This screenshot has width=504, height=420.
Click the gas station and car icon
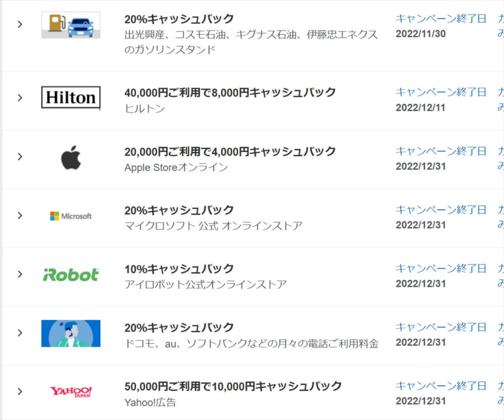[71, 25]
